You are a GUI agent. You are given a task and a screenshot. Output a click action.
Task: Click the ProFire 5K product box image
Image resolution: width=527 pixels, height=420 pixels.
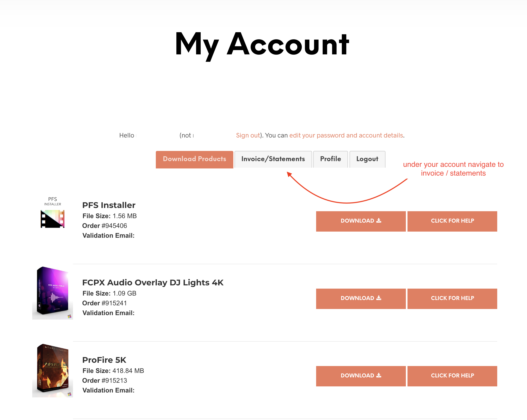(x=53, y=371)
